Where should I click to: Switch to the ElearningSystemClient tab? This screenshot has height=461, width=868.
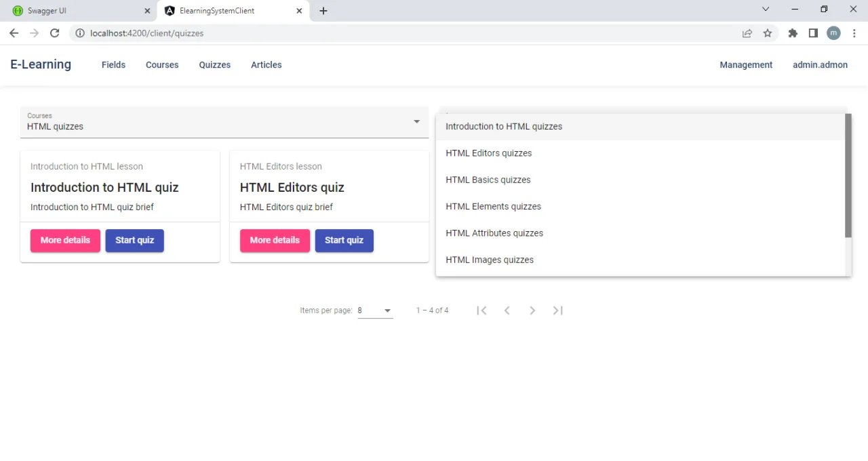(x=233, y=11)
